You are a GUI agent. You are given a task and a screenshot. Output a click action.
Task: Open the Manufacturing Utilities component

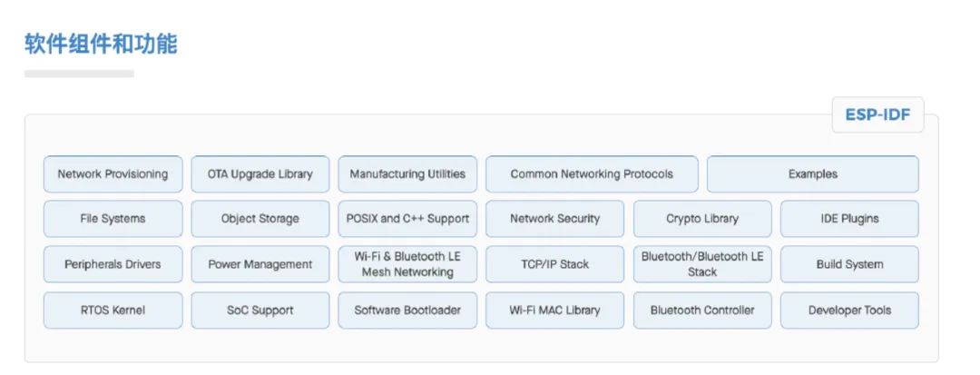407,174
